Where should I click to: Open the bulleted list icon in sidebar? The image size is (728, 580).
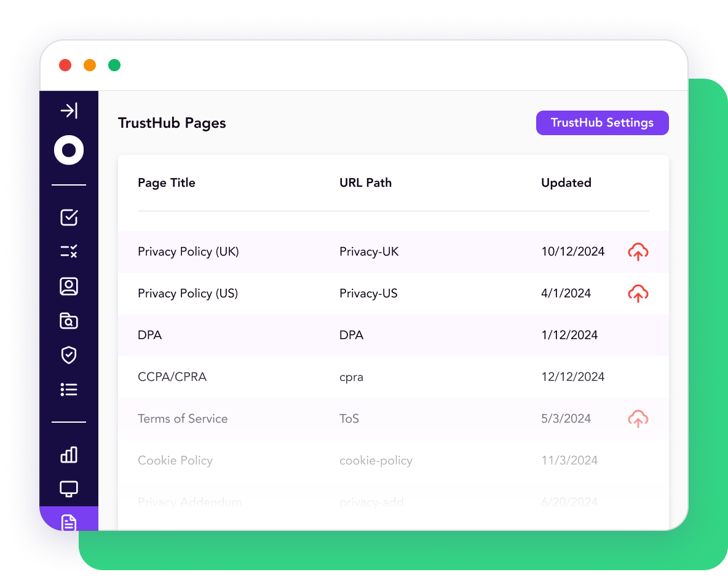coord(69,390)
